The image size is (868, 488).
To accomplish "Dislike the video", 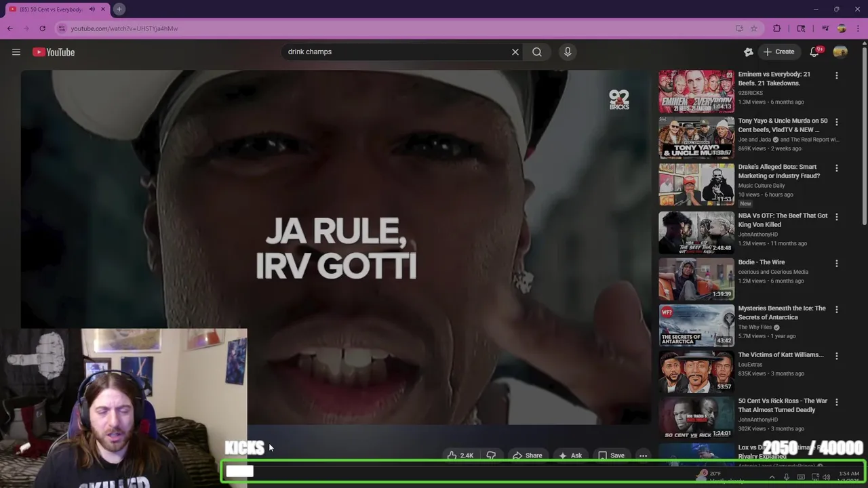I will (x=492, y=455).
